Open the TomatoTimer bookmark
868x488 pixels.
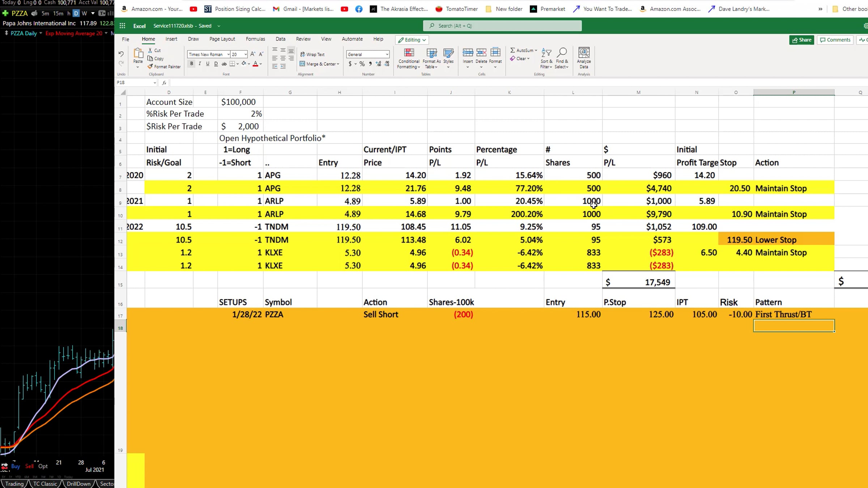456,9
